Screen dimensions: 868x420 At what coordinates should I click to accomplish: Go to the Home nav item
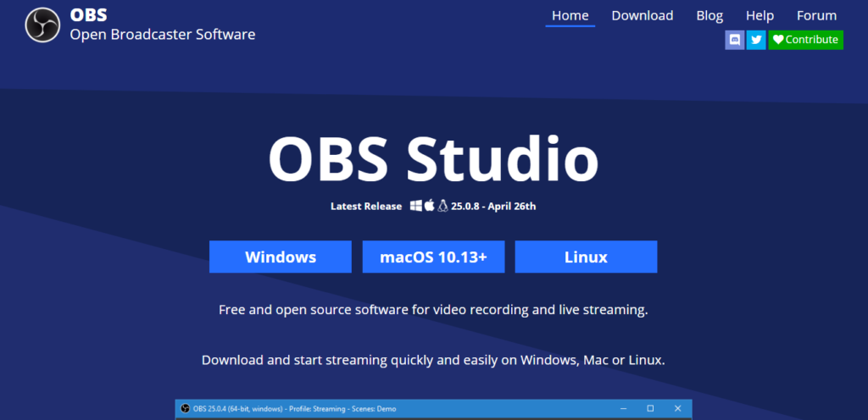(570, 15)
